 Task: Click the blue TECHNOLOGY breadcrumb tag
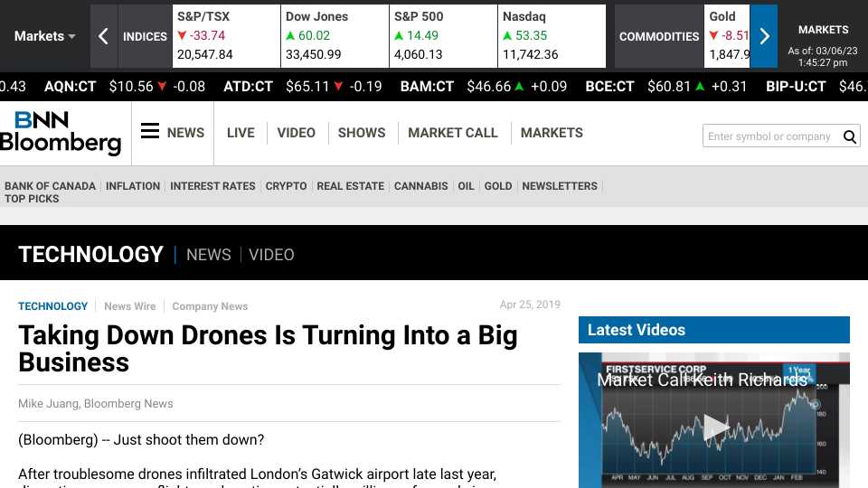[x=52, y=306]
